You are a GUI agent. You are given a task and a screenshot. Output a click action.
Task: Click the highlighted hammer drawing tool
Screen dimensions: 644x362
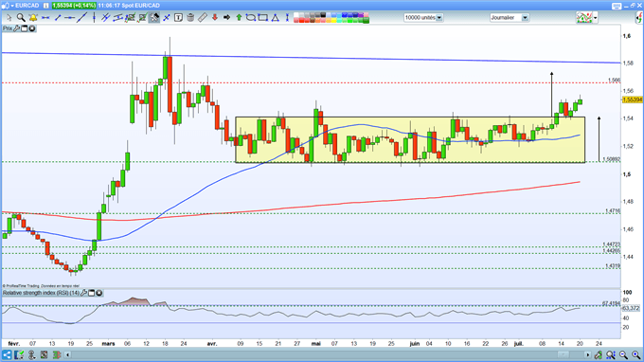click(154, 18)
